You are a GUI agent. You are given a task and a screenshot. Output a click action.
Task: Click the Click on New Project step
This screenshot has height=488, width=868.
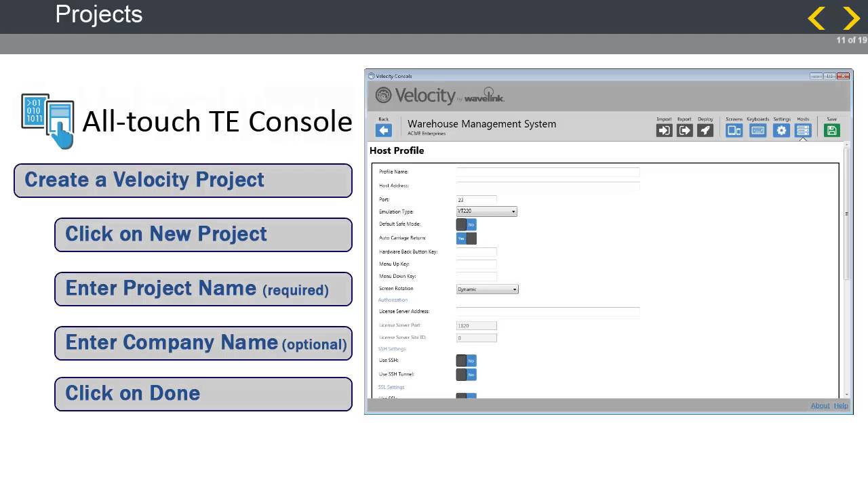203,235
